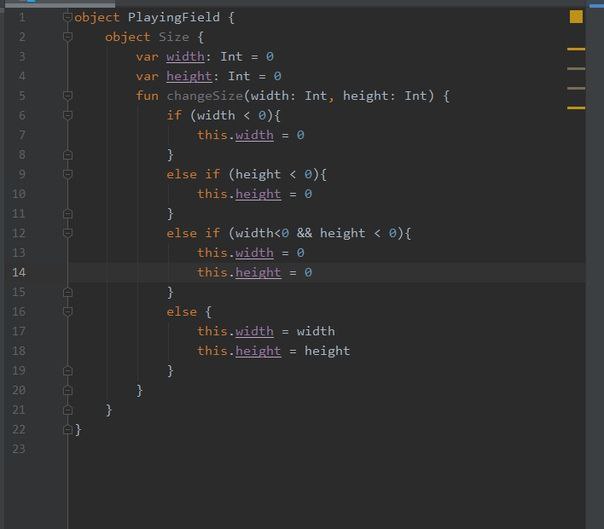Click the 'fun' keyword on line 5
604x529 pixels.
[147, 96]
